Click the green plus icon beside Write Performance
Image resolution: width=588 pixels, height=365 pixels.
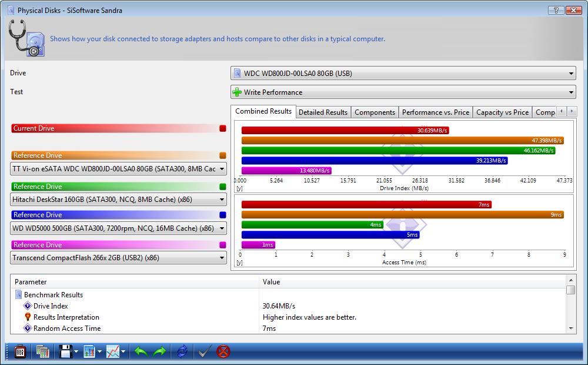237,92
